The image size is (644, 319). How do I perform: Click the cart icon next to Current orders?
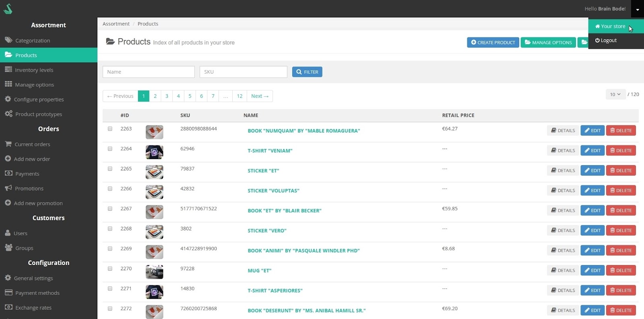(8, 144)
